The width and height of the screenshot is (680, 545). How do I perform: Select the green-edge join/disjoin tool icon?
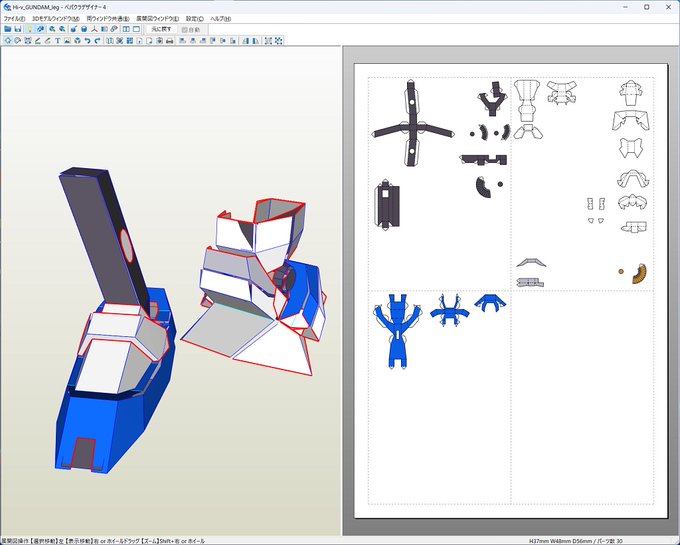(38, 41)
